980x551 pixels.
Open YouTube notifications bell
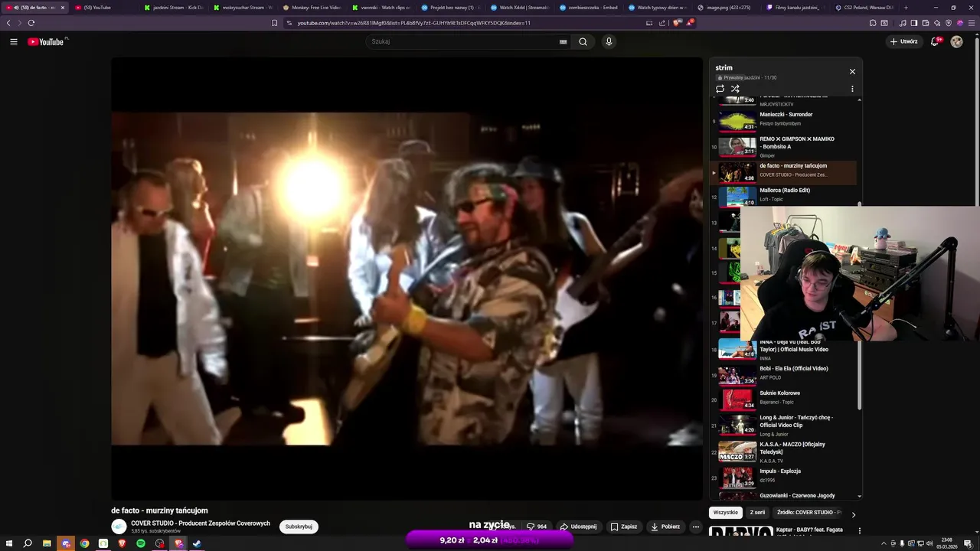click(x=935, y=41)
